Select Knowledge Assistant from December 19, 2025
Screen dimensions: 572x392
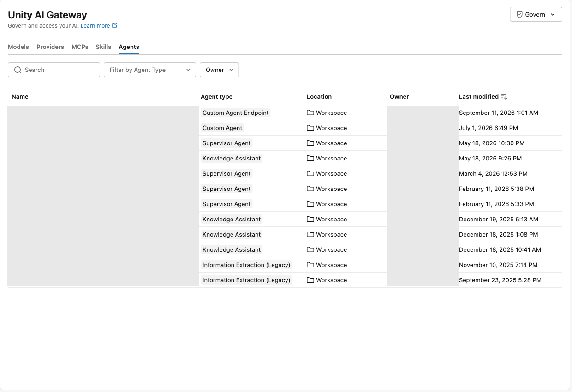point(285,219)
